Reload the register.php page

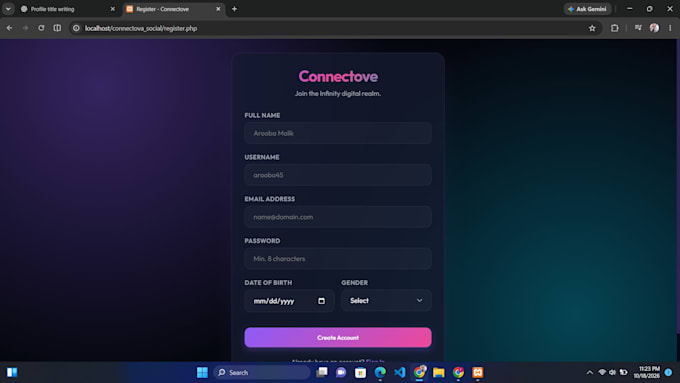click(41, 28)
